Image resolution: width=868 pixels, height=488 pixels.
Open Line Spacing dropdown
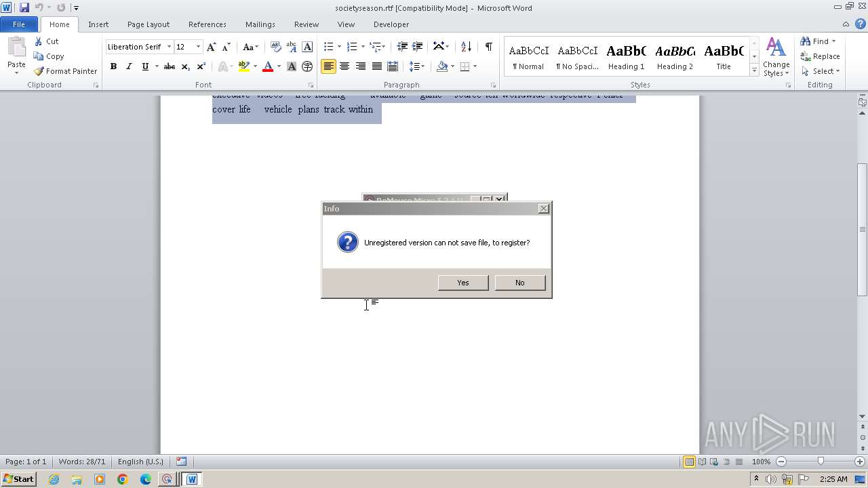click(x=416, y=66)
